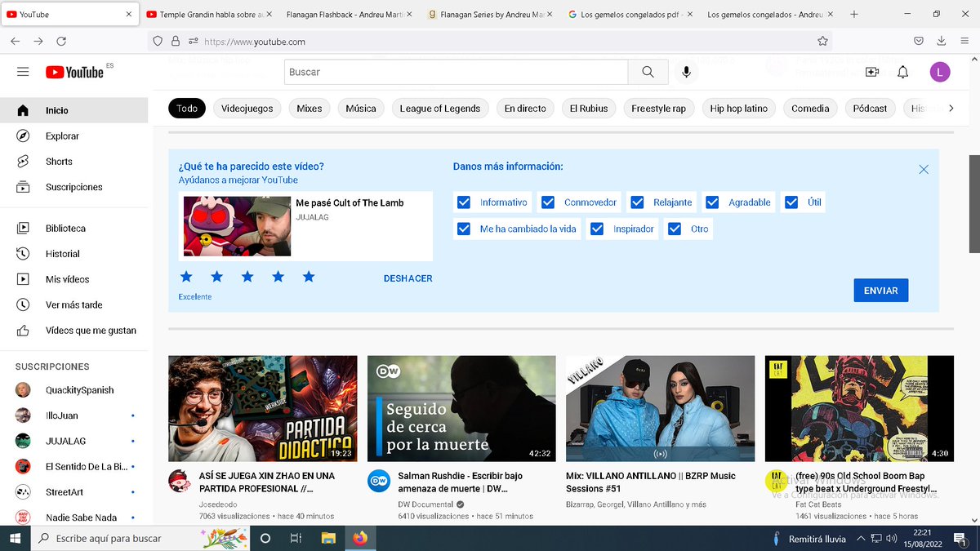The height and width of the screenshot is (551, 980).
Task: Click the YouTube Buscar search field
Action: 457,72
